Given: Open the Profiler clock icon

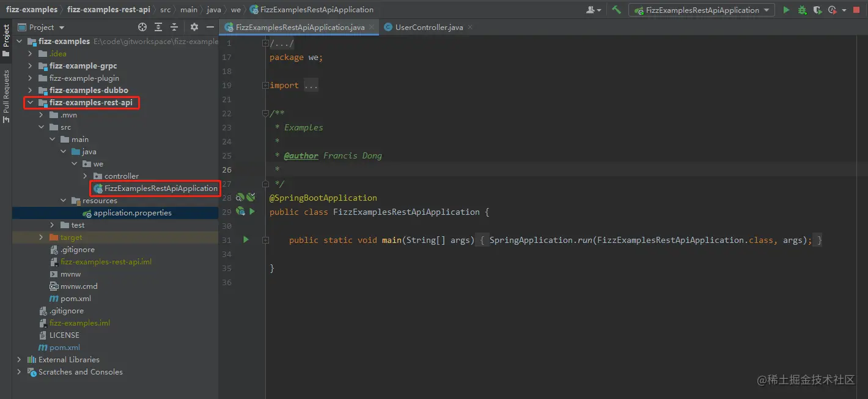Looking at the screenshot, I should [x=831, y=9].
